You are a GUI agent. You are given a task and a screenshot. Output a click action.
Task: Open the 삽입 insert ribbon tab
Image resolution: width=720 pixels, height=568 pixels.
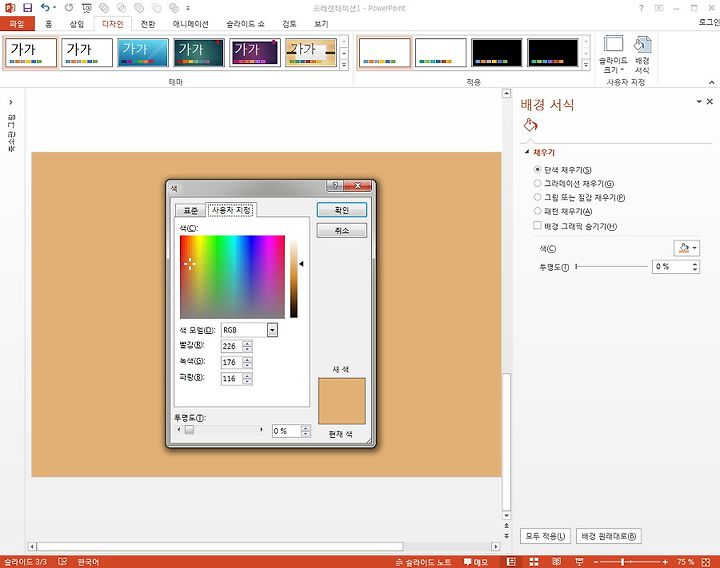[x=77, y=24]
